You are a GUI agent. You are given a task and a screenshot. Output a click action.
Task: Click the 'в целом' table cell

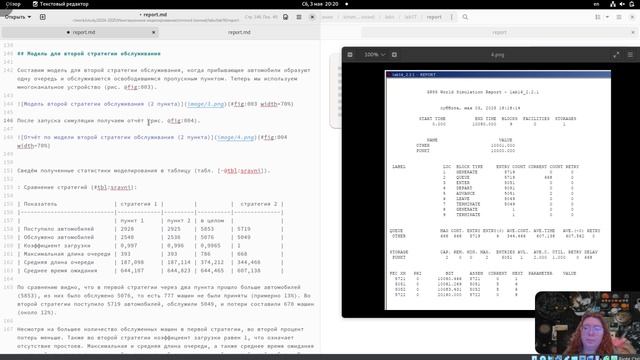point(212,221)
